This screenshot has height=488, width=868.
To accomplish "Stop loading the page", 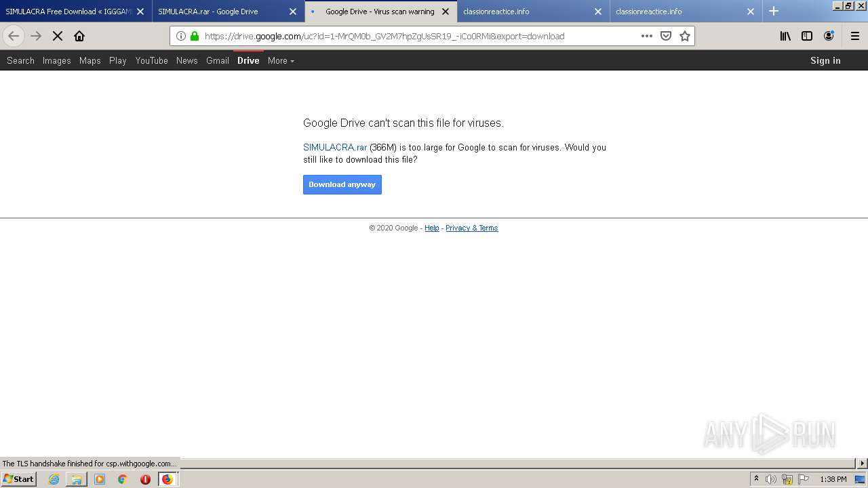I will coord(58,36).
